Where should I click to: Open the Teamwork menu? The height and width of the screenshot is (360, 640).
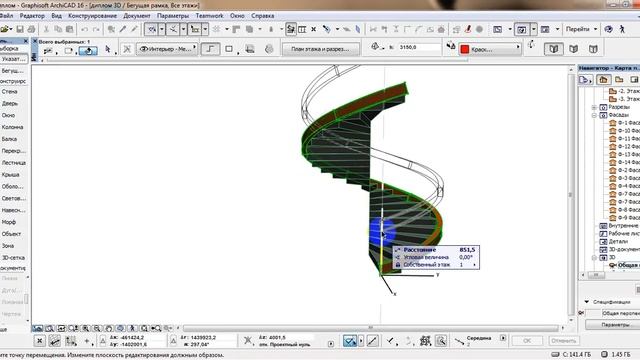(x=209, y=16)
